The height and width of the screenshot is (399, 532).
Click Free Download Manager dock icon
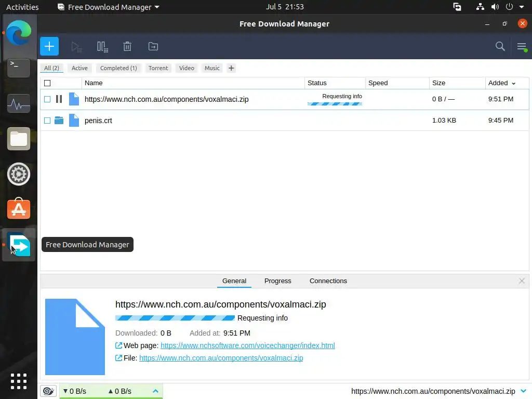[19, 245]
